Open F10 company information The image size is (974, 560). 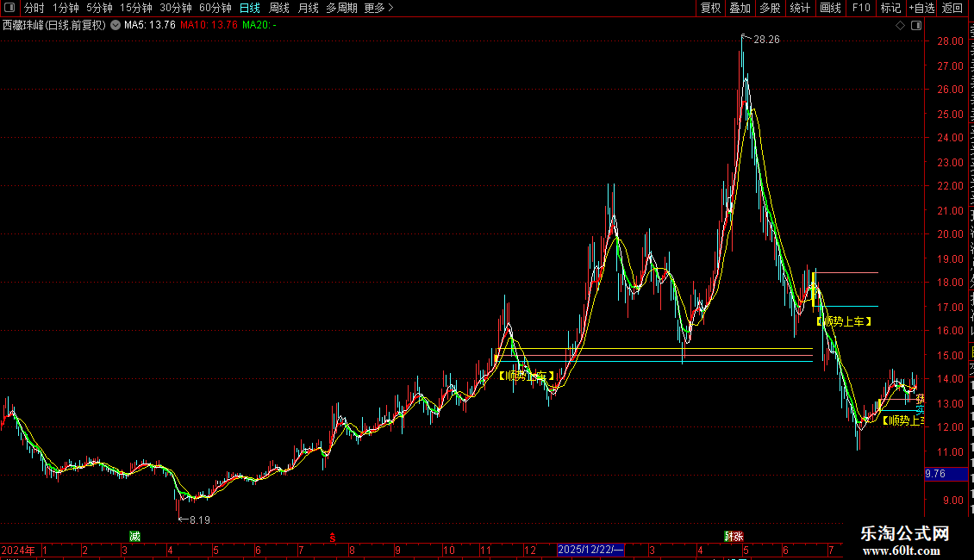861,8
